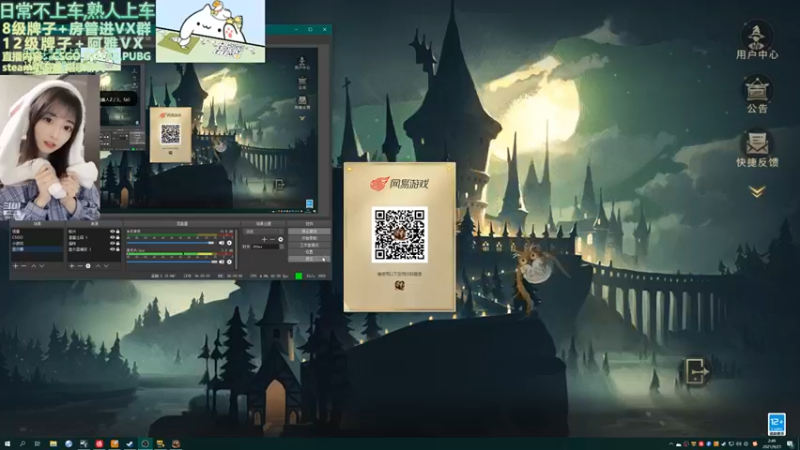Remove transition with minus in transitions panel
This screenshot has height=450, width=800.
272,239
